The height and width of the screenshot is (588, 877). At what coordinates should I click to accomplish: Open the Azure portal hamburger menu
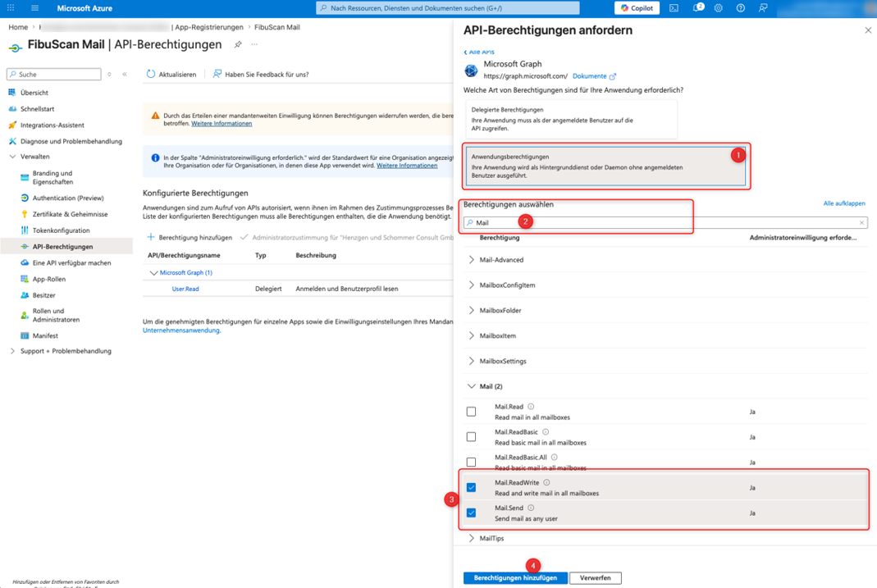pyautogui.click(x=34, y=8)
